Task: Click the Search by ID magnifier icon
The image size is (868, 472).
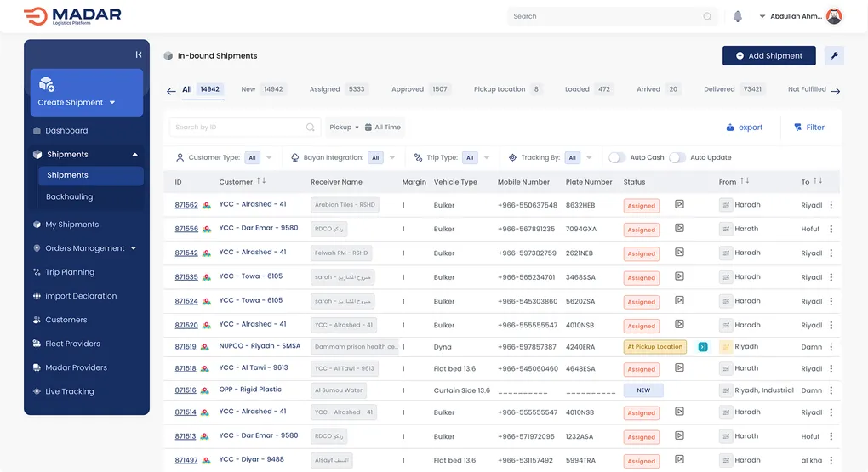Action: point(310,128)
